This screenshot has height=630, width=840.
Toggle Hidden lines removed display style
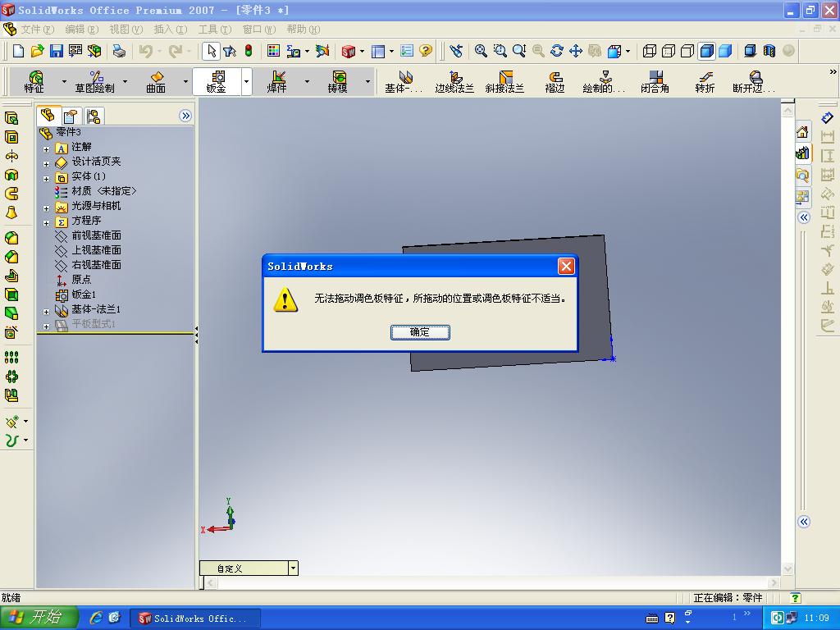pyautogui.click(x=687, y=51)
